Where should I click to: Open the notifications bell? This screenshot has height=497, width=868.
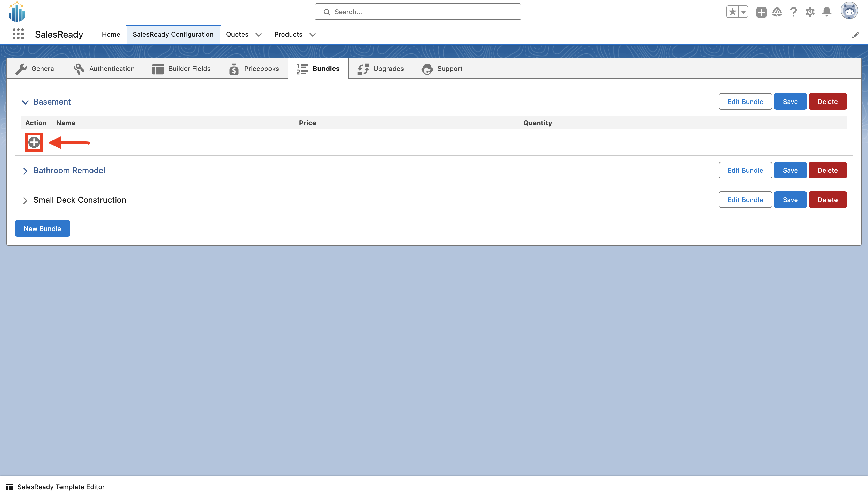coord(827,12)
